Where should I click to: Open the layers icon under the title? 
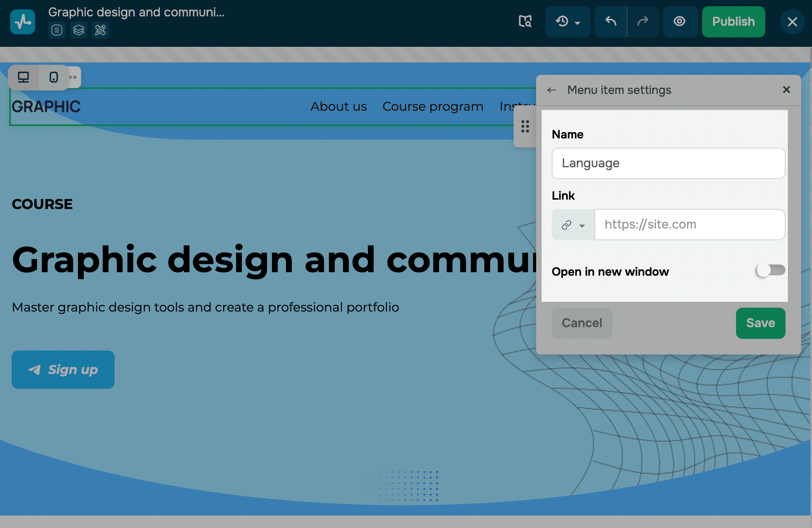click(79, 30)
